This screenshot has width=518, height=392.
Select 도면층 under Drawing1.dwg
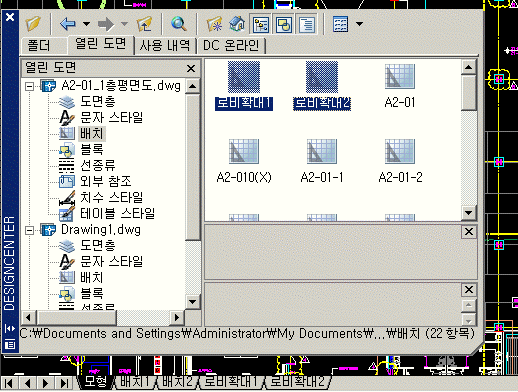click(98, 245)
